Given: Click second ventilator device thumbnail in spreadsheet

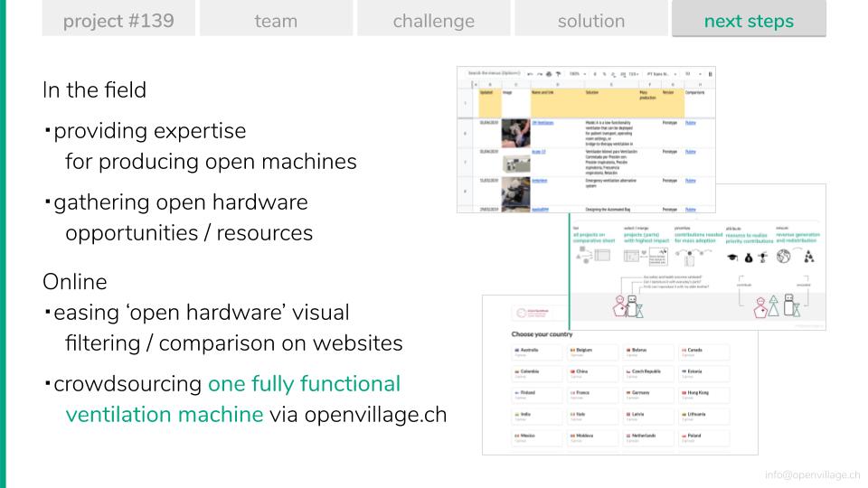Looking at the screenshot, I should point(515,164).
